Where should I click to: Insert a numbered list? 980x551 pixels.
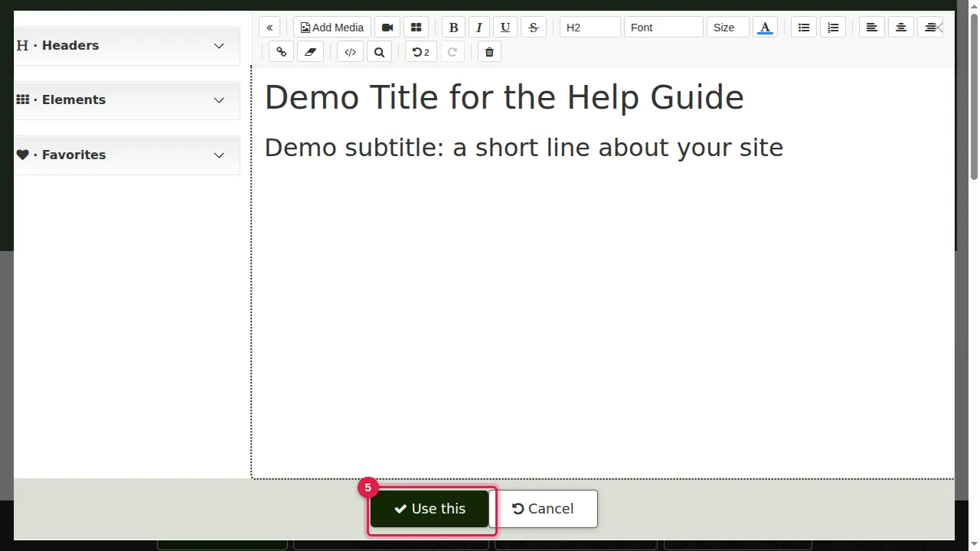[x=833, y=28]
